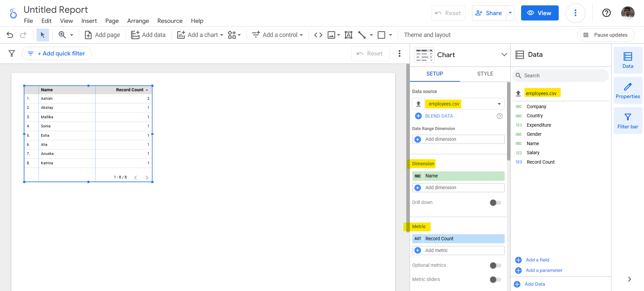644x291 pixels.
Task: Turn on Metric sliders switch
Action: 495,280
